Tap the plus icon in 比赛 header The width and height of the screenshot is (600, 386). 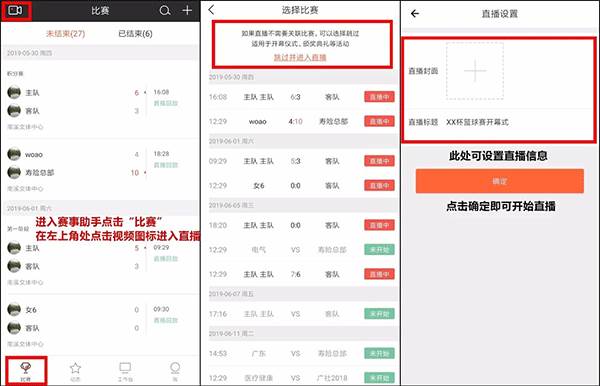pos(187,10)
